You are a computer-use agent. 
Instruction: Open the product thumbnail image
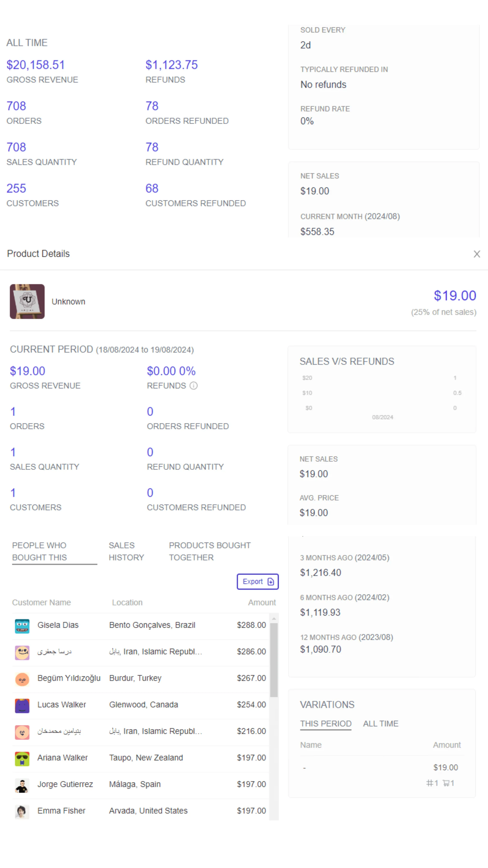click(x=27, y=302)
